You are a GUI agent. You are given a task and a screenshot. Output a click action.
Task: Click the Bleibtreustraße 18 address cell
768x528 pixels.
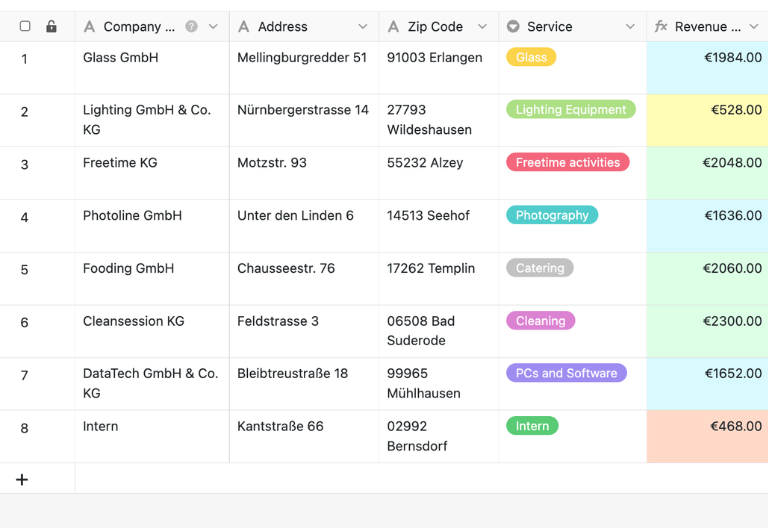304,384
